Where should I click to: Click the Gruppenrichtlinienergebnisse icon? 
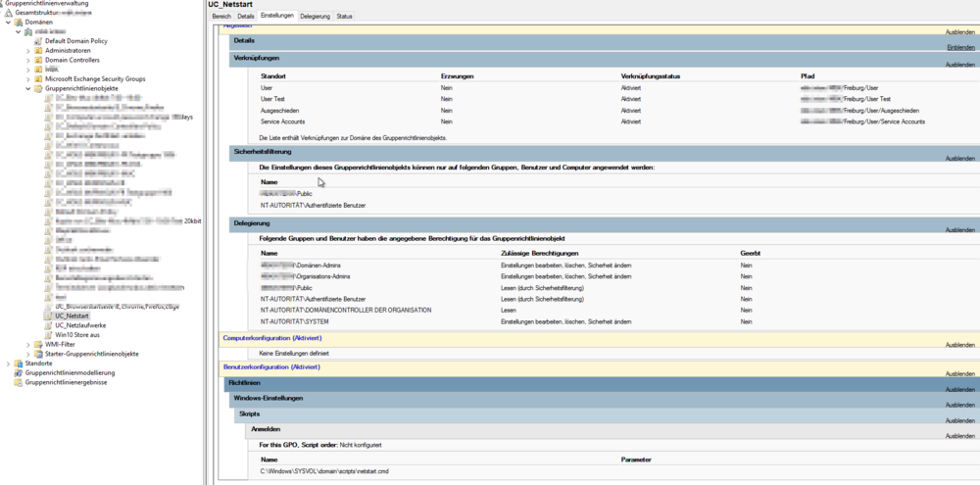click(18, 382)
